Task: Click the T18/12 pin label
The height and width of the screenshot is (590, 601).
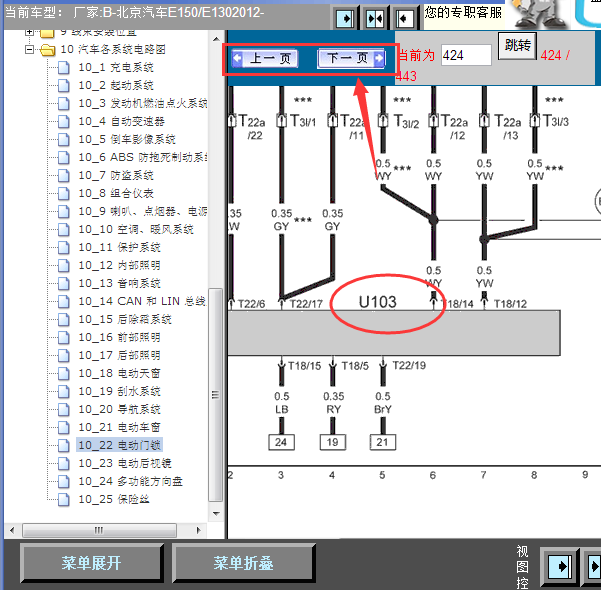Action: click(510, 304)
